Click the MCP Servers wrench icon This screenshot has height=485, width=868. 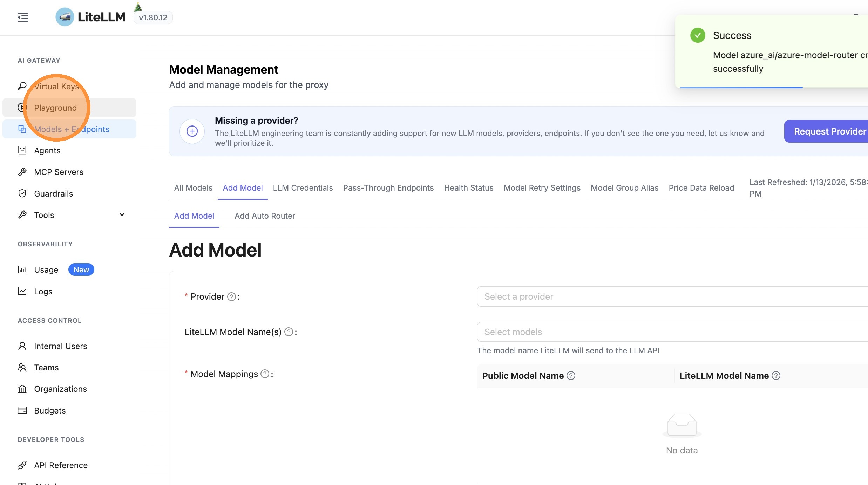point(22,172)
